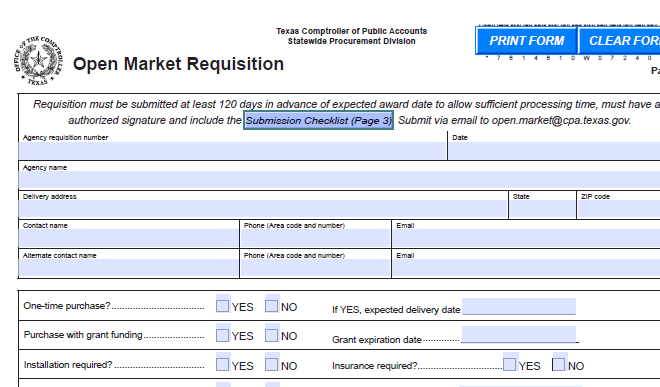Image resolution: width=660 pixels, height=387 pixels.
Task: Open the Submission Checklist (Page 3) link
Action: [319, 120]
